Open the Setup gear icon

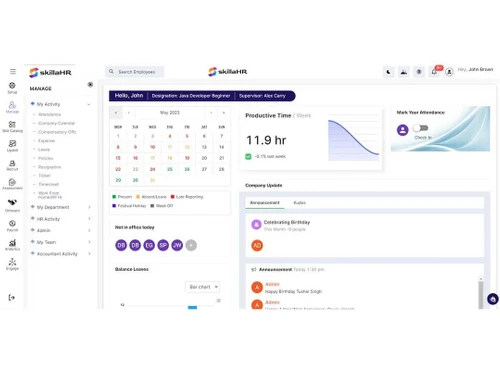[x=12, y=86]
